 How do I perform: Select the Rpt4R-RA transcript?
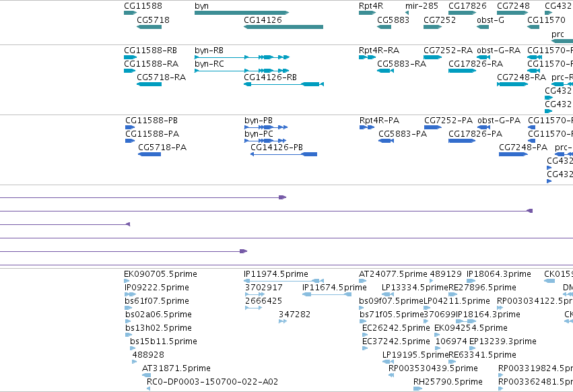coord(367,57)
